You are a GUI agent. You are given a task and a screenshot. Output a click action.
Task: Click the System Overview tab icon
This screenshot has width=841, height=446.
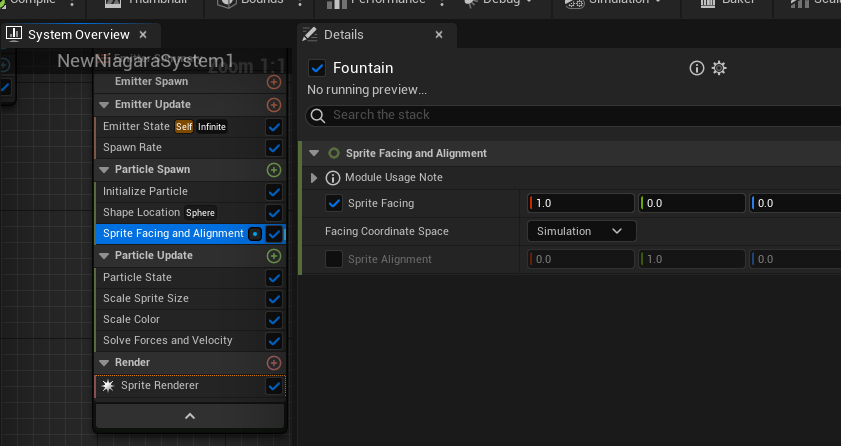(x=14, y=34)
